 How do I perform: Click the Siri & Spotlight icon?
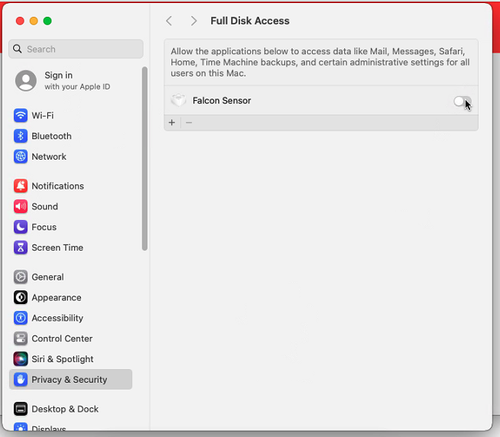click(21, 359)
